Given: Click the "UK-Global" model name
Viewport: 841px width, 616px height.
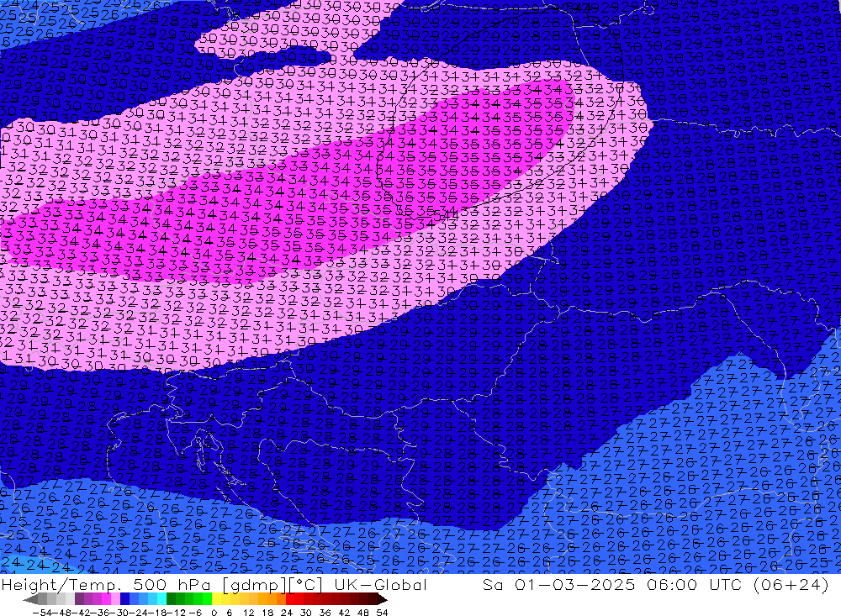Looking at the screenshot, I should pos(380,584).
